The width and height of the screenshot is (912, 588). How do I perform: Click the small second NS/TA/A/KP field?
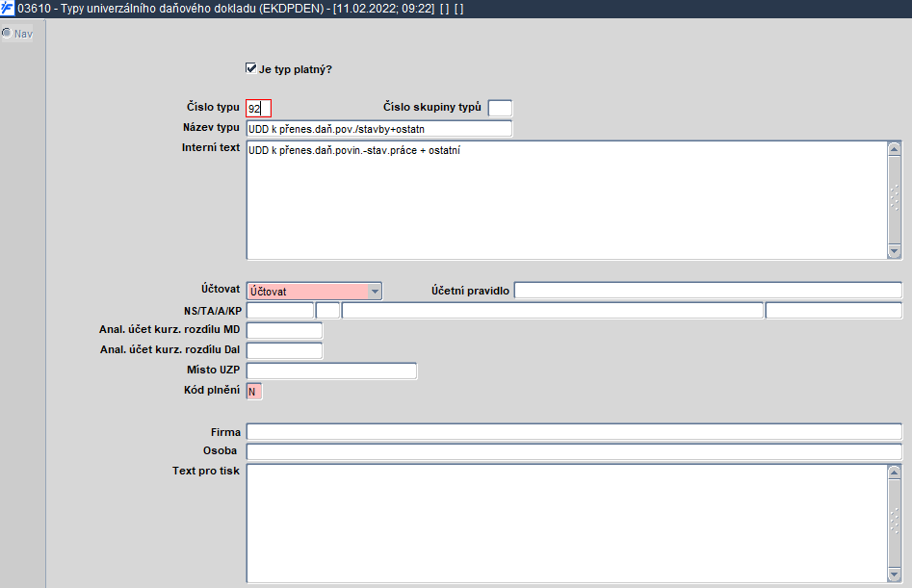(x=328, y=310)
